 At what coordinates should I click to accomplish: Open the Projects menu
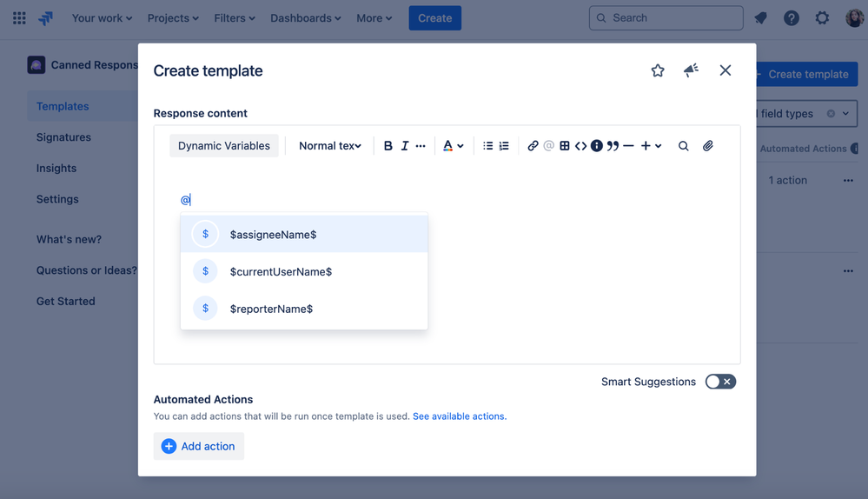click(x=173, y=18)
